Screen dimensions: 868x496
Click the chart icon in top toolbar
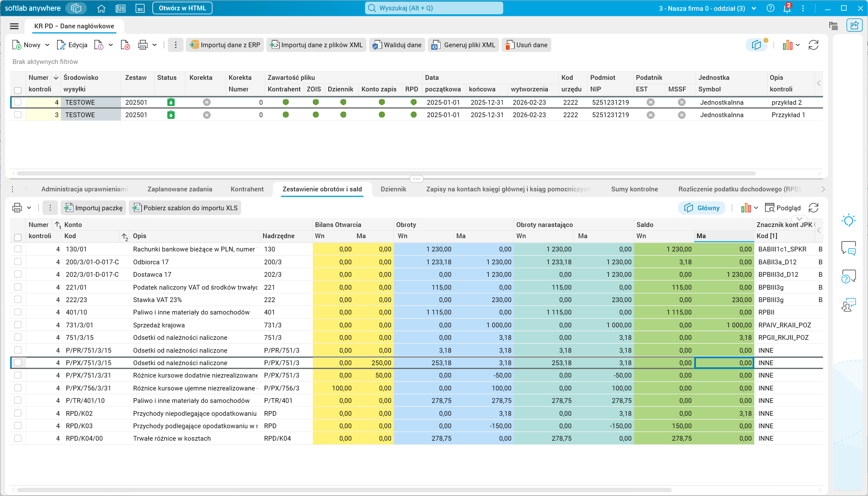point(787,45)
